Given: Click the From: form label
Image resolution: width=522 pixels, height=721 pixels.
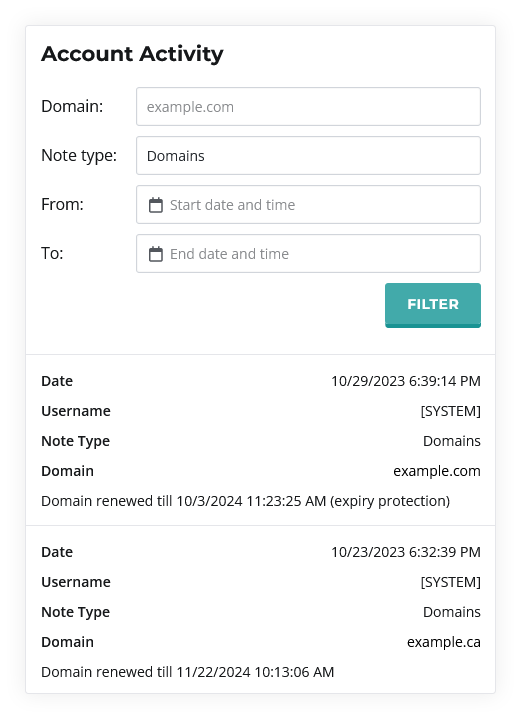Looking at the screenshot, I should tap(63, 205).
